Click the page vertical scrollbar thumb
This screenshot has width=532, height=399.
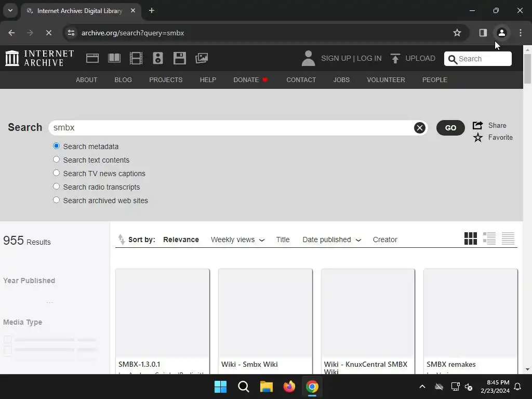527,69
